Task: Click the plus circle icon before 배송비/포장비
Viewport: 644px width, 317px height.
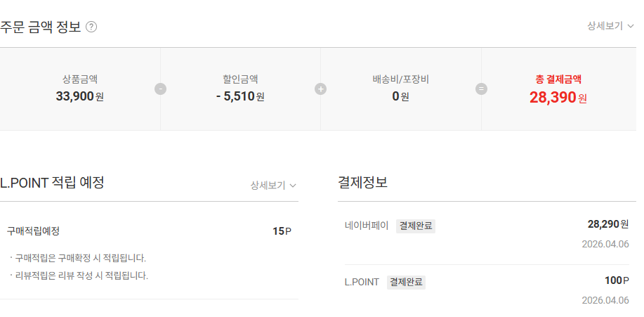Action: coord(321,89)
